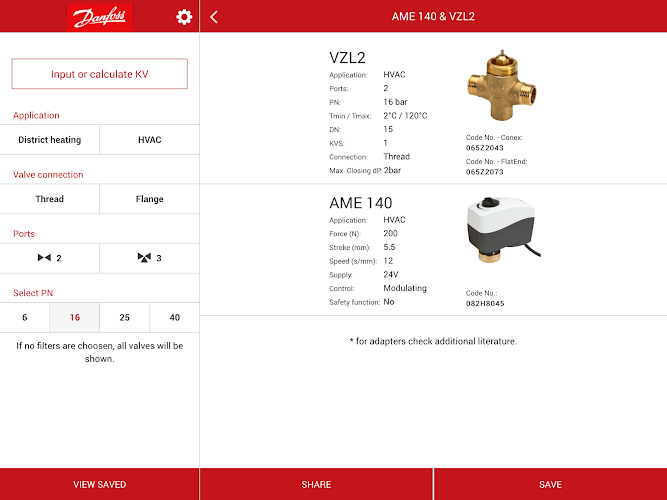The width and height of the screenshot is (667, 500).
Task: Click the Connection Thread value of VZL2
Action: [x=396, y=157]
